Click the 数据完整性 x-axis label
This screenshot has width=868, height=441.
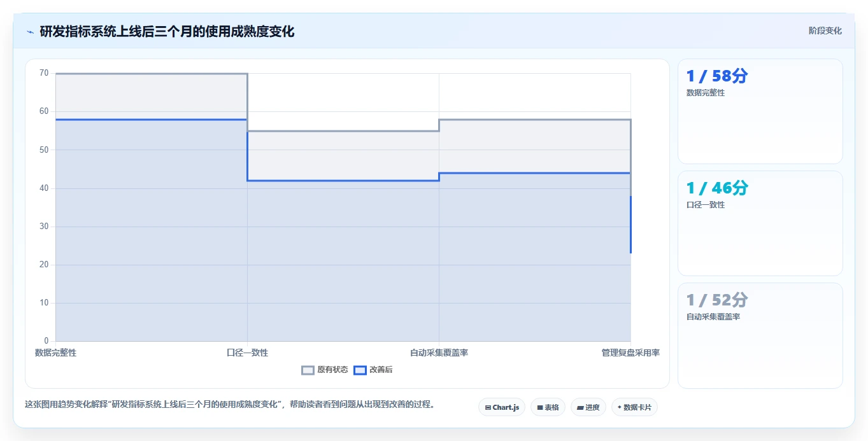pos(55,353)
